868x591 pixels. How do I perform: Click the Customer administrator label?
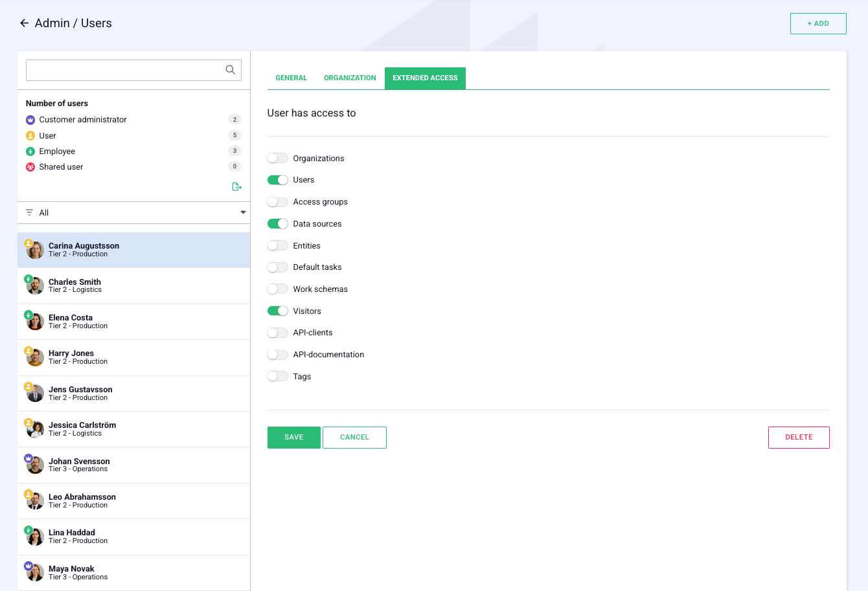(x=83, y=120)
